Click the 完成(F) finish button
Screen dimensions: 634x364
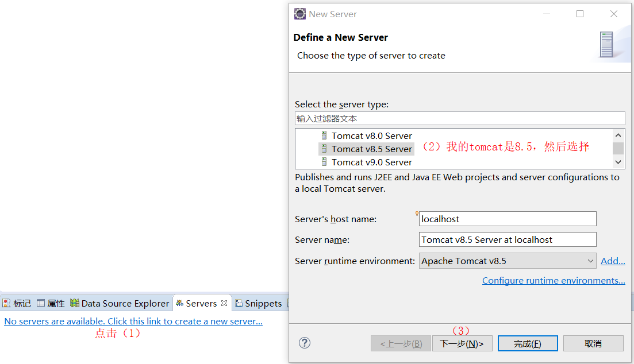click(528, 343)
